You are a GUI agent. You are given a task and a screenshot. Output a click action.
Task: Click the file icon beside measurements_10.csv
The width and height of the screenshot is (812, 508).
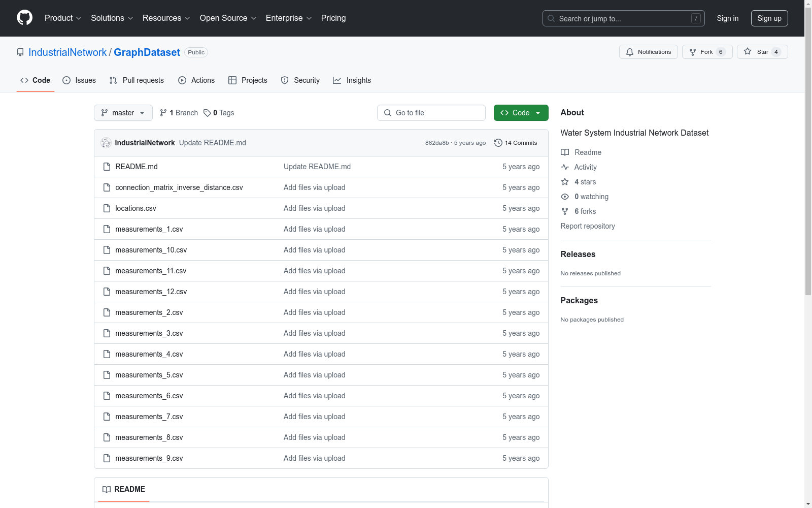tap(107, 250)
